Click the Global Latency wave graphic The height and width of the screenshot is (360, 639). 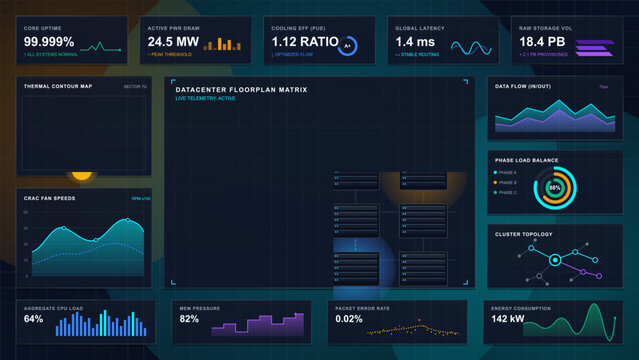coord(471,48)
